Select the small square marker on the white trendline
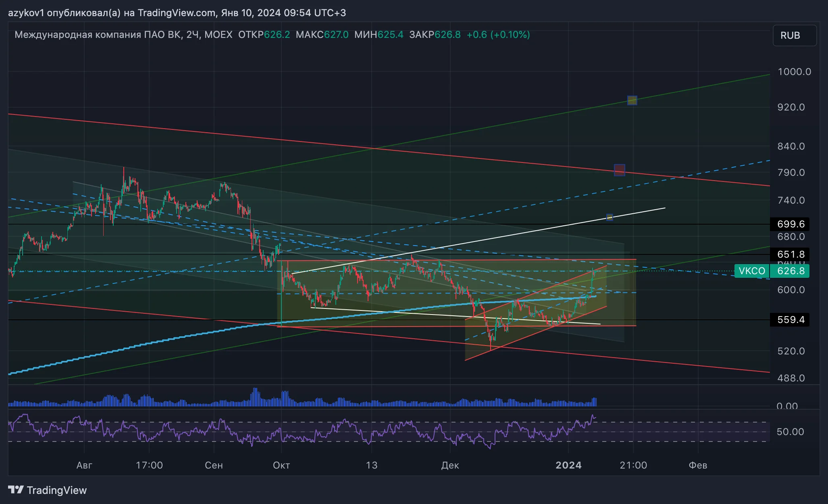 pos(610,217)
